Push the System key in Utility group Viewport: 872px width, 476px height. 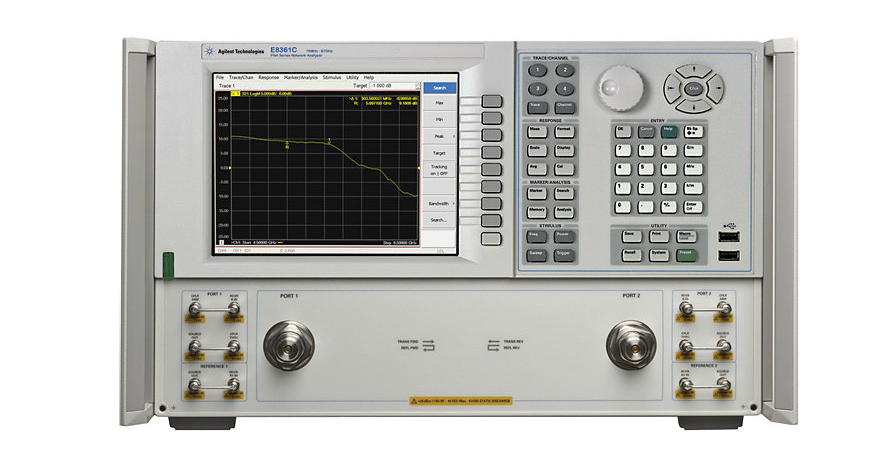pos(659,255)
